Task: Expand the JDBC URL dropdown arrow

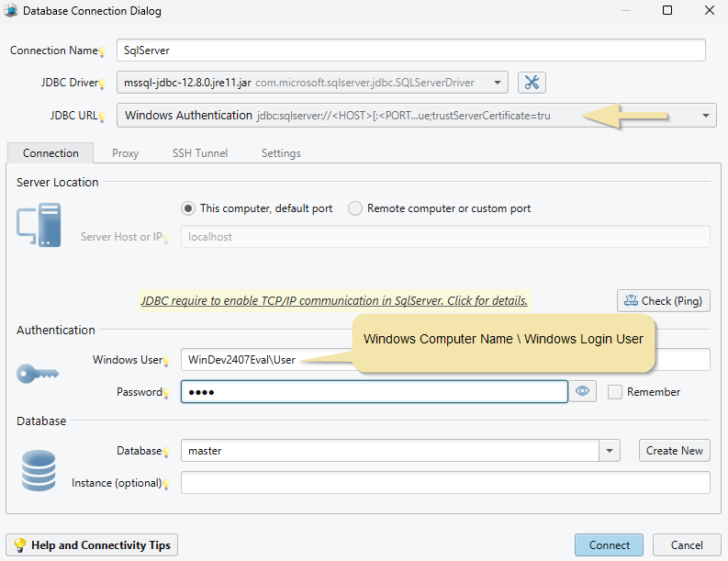Action: coord(706,116)
